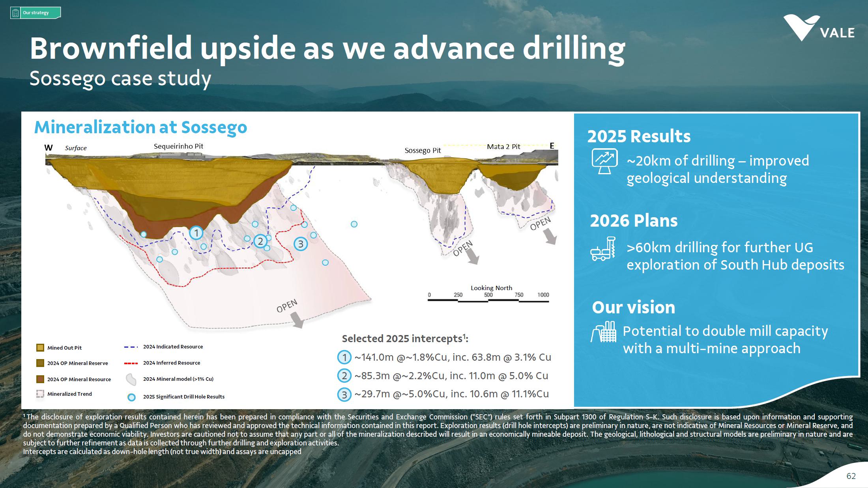Click numbered marker 3 on the cross-section
The width and height of the screenshot is (868, 488).
coord(301,244)
